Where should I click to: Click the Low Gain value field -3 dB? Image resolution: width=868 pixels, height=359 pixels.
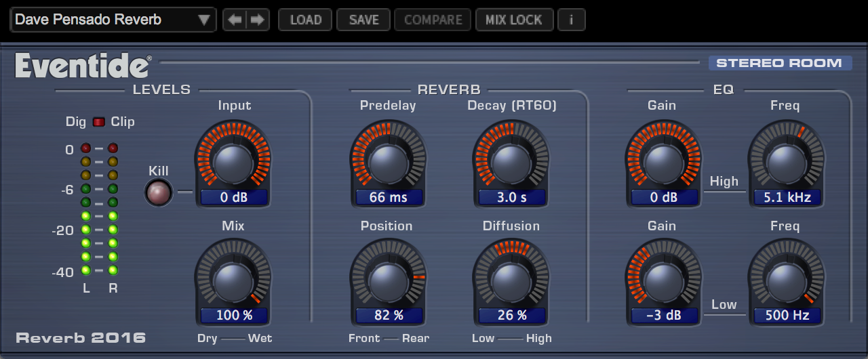664,316
